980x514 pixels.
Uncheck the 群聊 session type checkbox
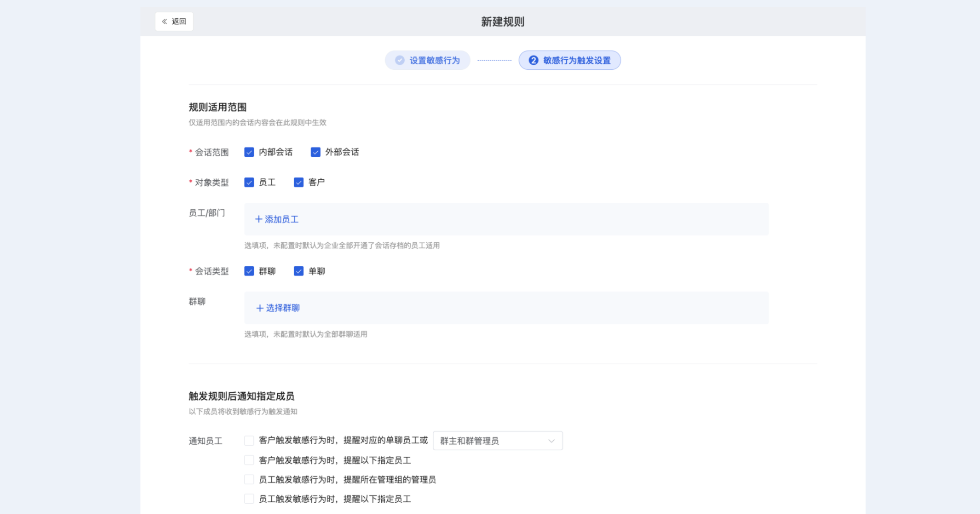point(249,271)
